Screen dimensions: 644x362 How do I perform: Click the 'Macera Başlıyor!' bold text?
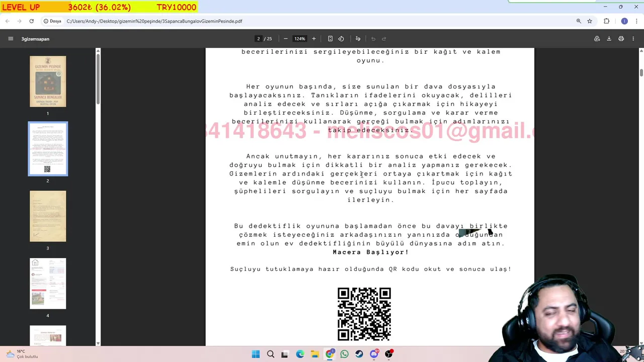(371, 252)
